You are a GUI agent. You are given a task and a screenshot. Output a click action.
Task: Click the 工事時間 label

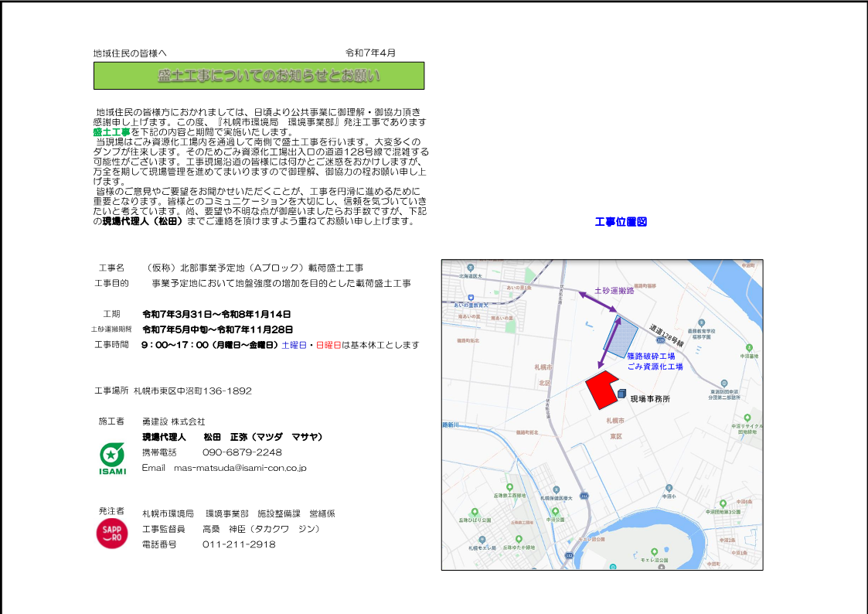111,345
